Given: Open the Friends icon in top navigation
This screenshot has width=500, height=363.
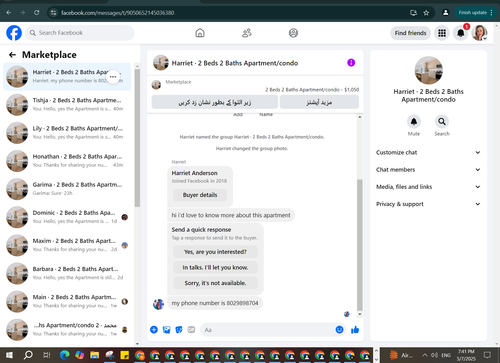Looking at the screenshot, I should 247,33.
